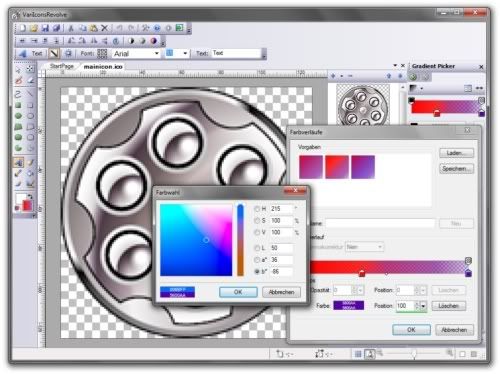Click the Cut scissors icon

71,28
